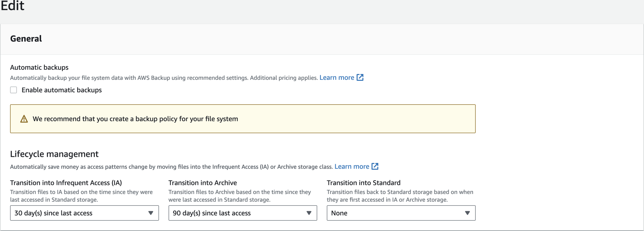
Task: Click the 'Transition into Archive' field label
Action: (x=202, y=183)
